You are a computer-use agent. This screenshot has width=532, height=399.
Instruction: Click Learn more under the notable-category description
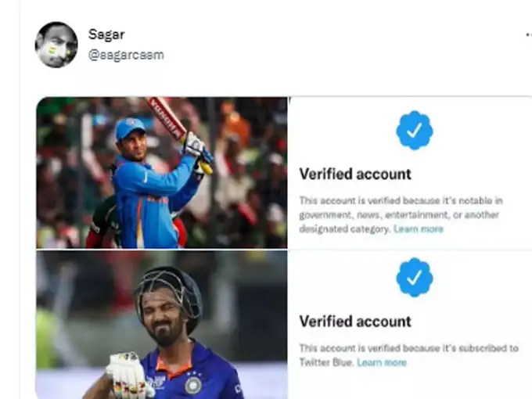tap(418, 229)
